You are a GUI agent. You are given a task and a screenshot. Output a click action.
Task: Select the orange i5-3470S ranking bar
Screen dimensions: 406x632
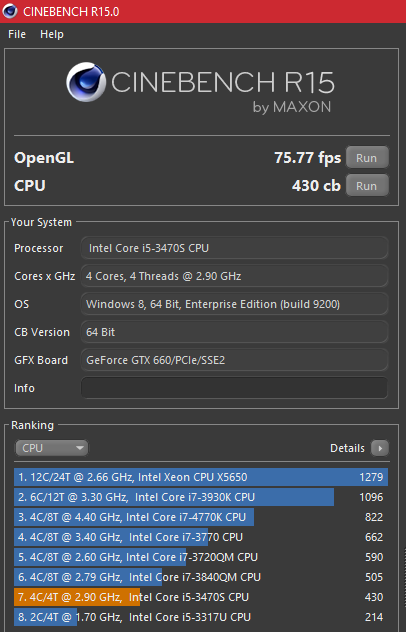pyautogui.click(x=201, y=597)
